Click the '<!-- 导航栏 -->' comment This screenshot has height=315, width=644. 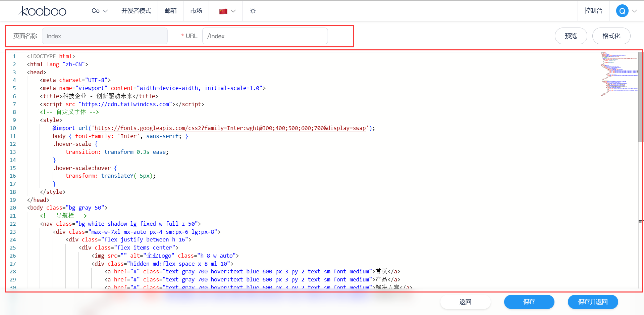coord(63,216)
